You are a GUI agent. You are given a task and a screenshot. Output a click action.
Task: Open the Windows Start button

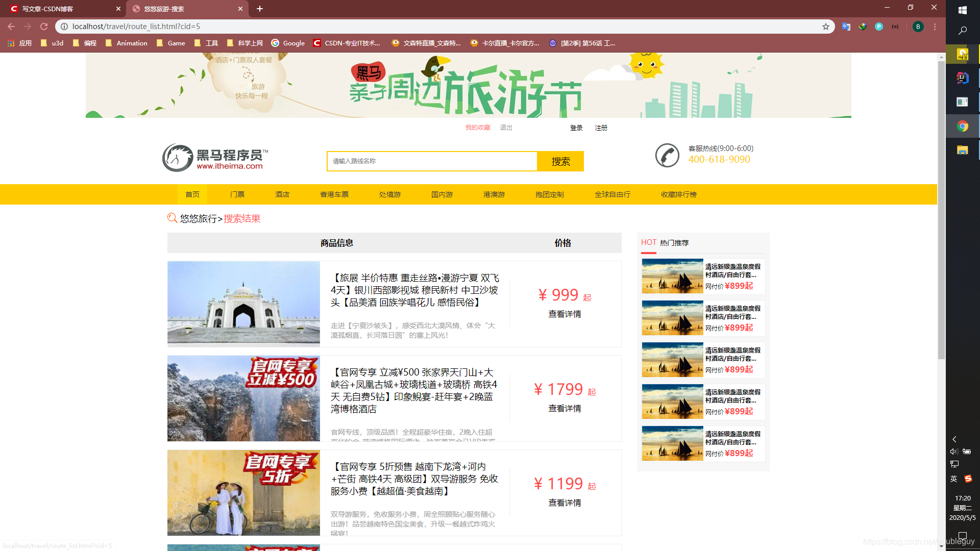coord(963,10)
